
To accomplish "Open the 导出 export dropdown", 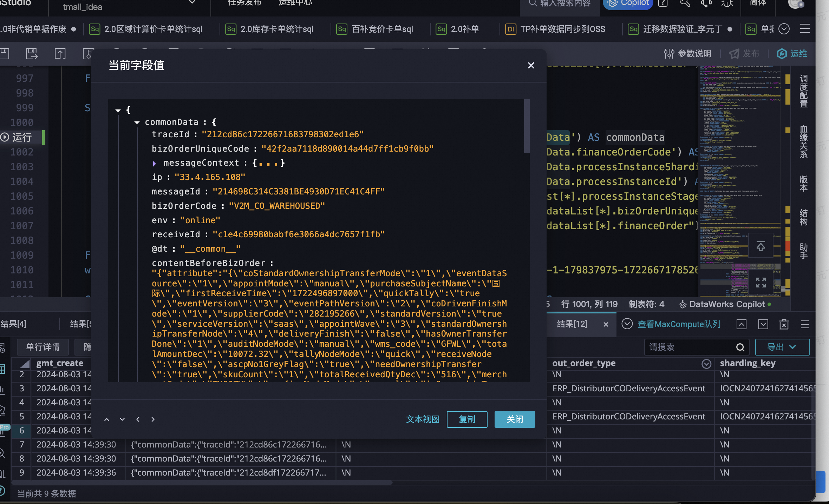I will 782,347.
